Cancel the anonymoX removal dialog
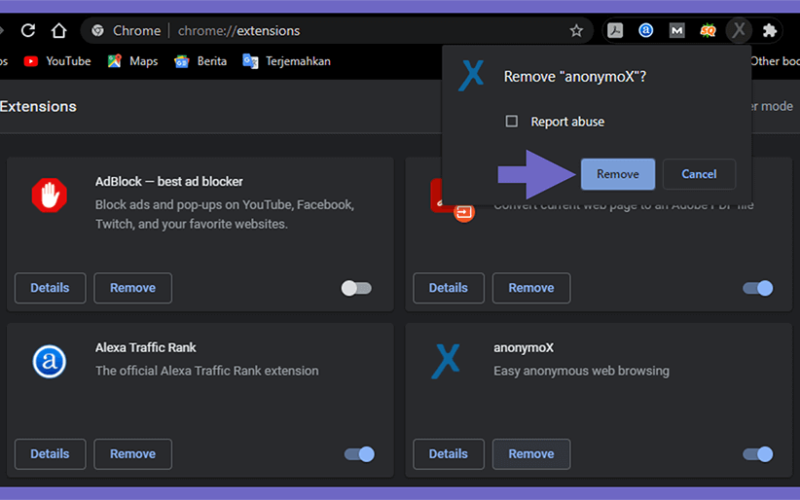Image resolution: width=800 pixels, height=500 pixels. pyautogui.click(x=699, y=174)
